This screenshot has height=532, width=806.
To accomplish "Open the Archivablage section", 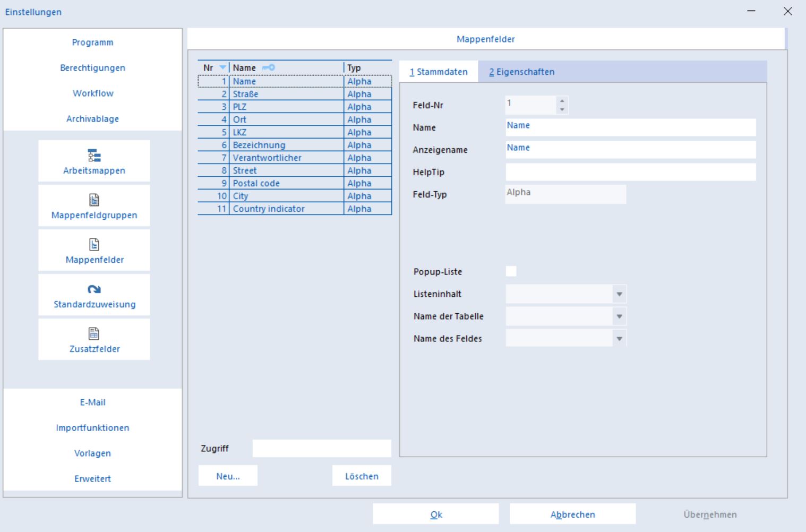I will (92, 119).
